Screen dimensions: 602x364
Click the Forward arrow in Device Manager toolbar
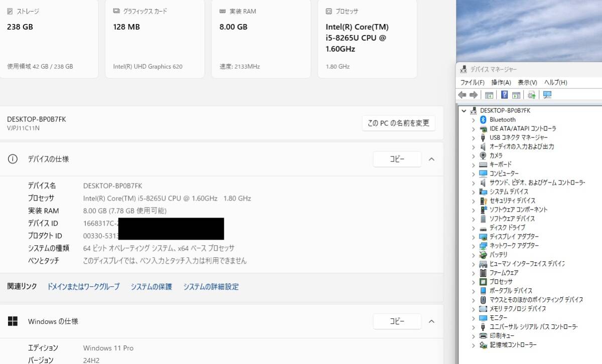click(x=473, y=95)
